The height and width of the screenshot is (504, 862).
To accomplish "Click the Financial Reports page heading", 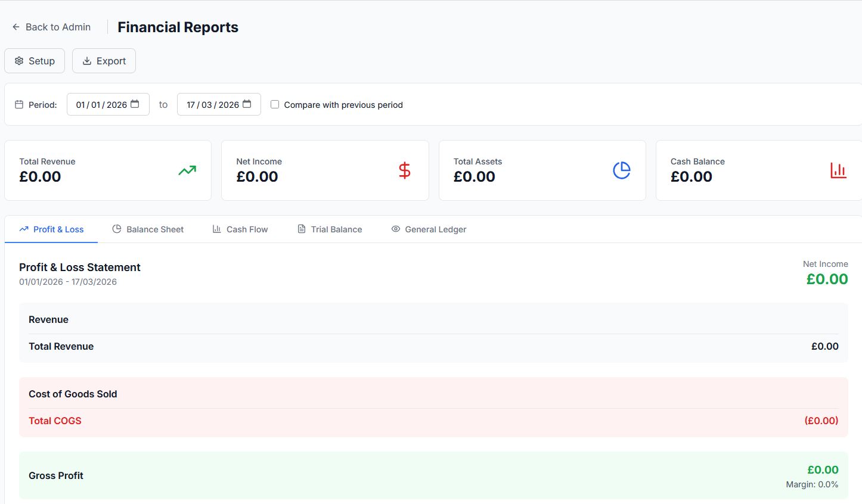I will 178,27.
